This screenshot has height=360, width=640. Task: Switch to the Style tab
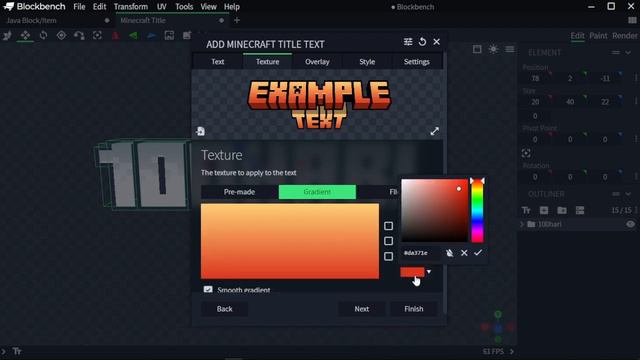[367, 62]
